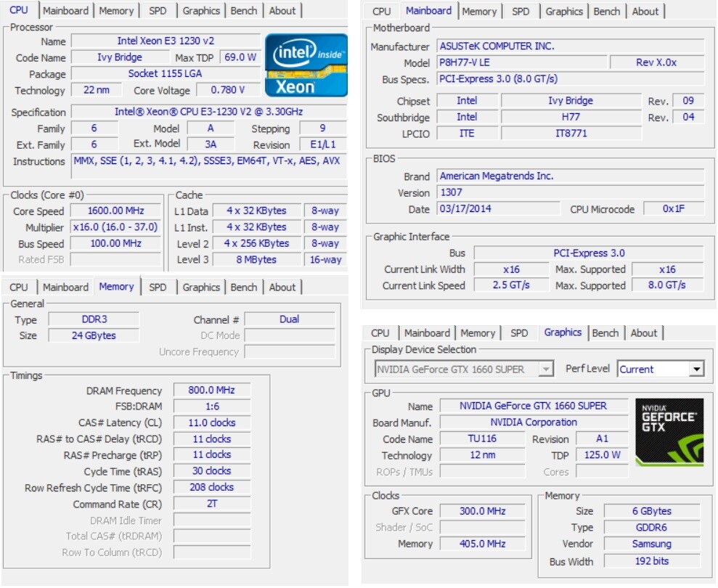Click the motherboard model P8H77-V LE
This screenshot has height=588, width=718.
[522, 62]
